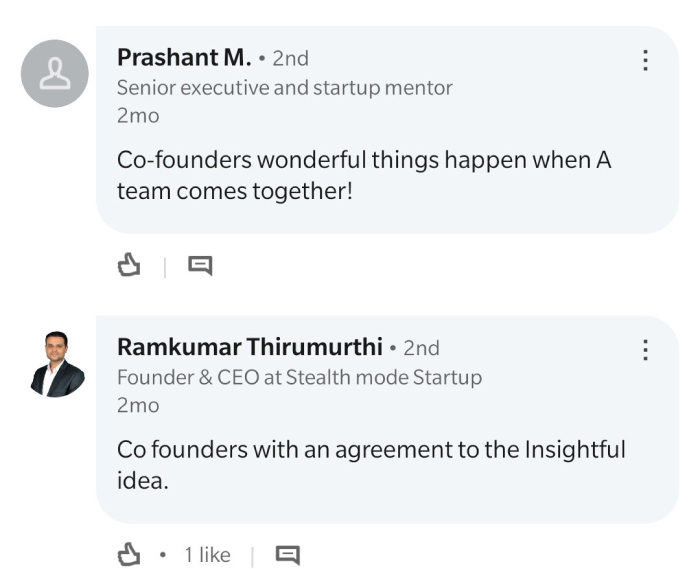Tap the 2mo timestamp on Ramkumar's comment
Viewport: 700px width, 569px height.
point(138,406)
